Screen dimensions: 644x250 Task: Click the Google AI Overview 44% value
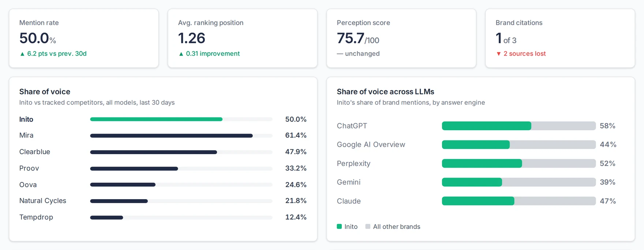608,145
